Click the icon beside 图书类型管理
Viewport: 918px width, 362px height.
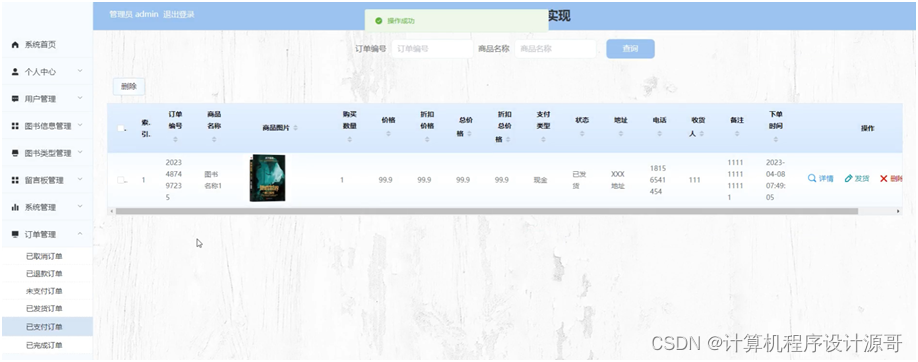click(15, 153)
